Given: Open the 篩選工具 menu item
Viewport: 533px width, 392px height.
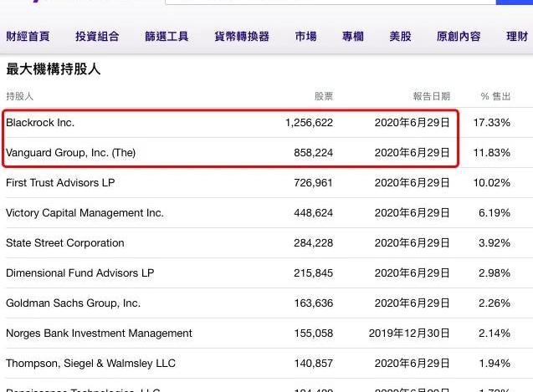Looking at the screenshot, I should 167,36.
